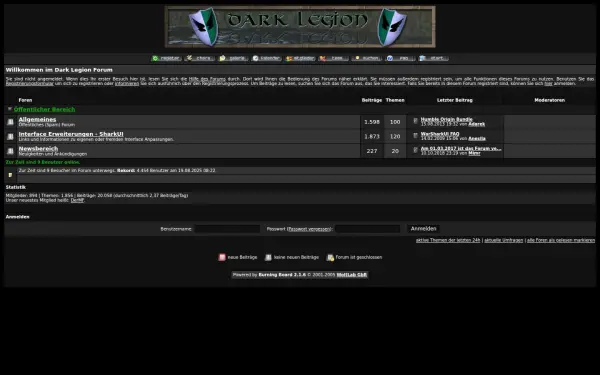Open aktive Themen der letzten 24h

[x=448, y=240]
